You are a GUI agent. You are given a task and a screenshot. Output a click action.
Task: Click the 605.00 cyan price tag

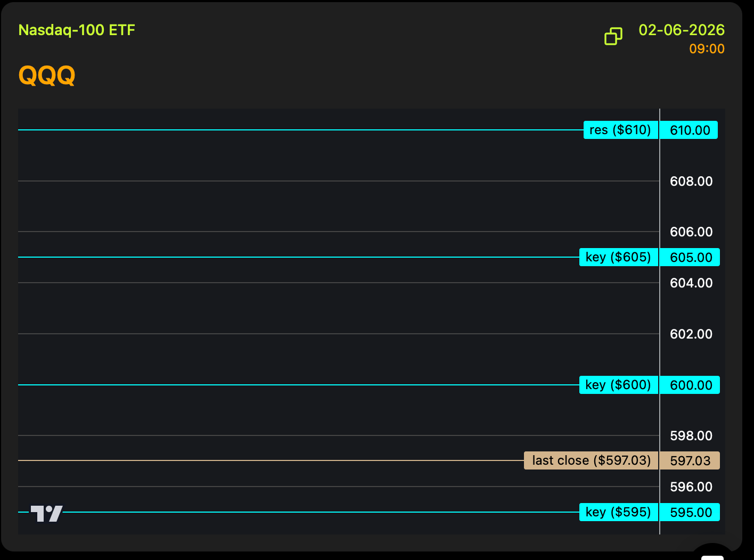coord(691,257)
